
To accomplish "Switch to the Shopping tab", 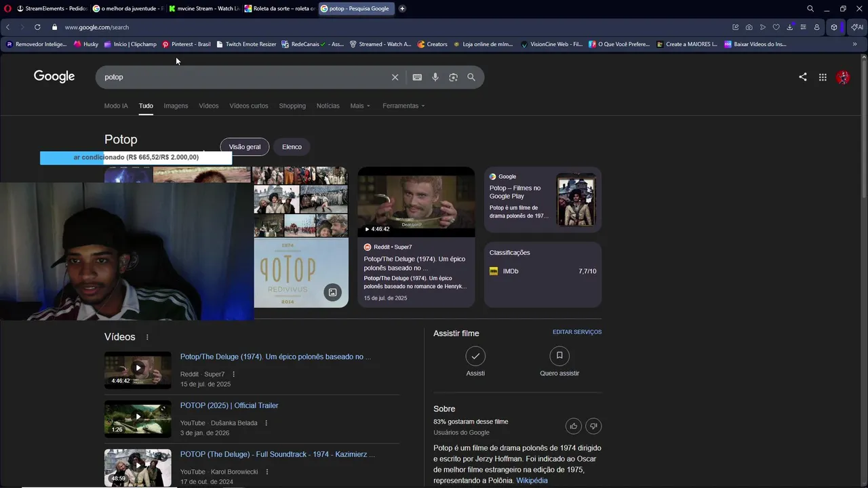I will pos(292,106).
